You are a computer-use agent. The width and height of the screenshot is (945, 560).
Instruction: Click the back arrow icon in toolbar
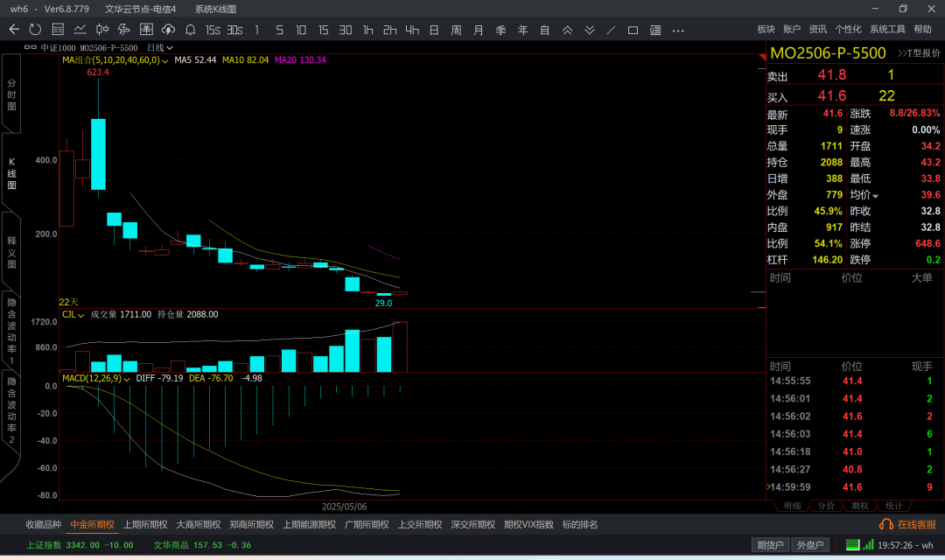point(15,30)
